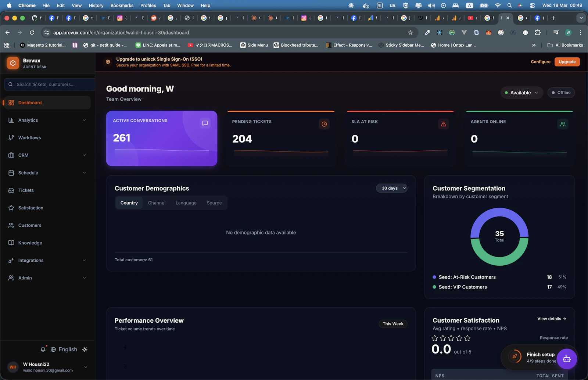Click the Active Conversations chat bubble icon
The height and width of the screenshot is (380, 588).
pos(205,124)
